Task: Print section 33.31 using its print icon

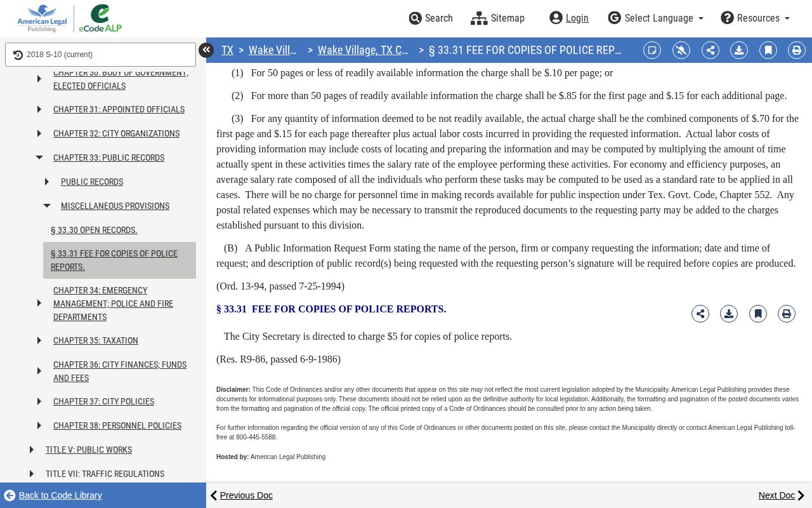Action: (787, 314)
